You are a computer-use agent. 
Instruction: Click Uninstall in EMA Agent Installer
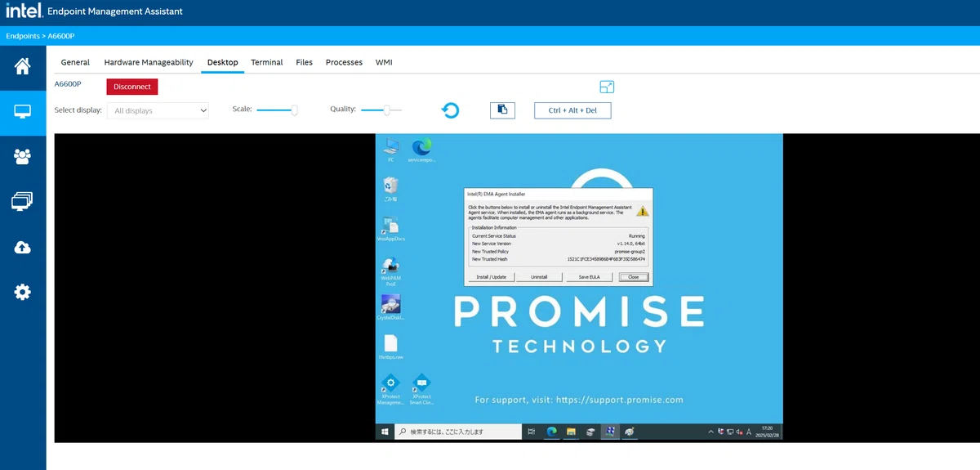(539, 277)
